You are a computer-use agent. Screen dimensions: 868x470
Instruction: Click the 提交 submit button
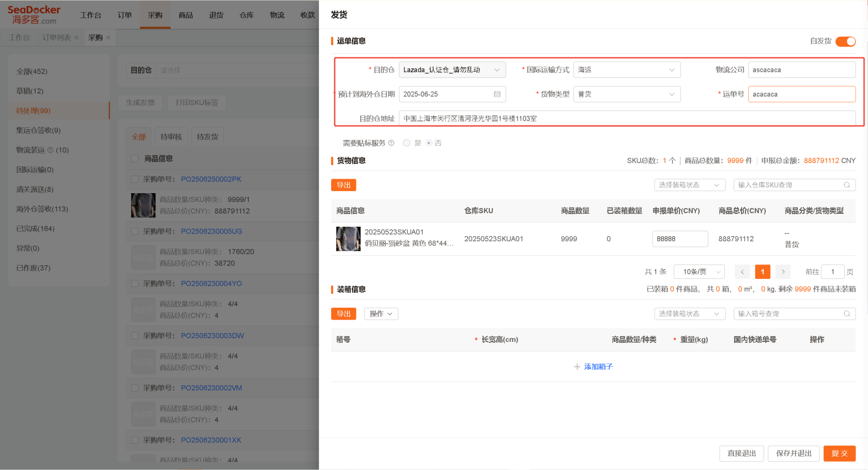pyautogui.click(x=840, y=453)
